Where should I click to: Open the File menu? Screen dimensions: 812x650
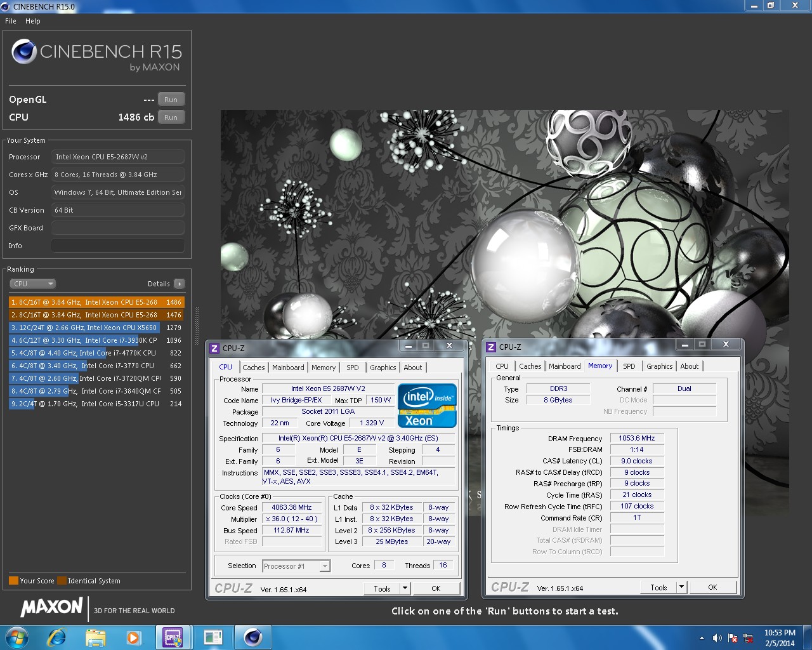pos(11,21)
